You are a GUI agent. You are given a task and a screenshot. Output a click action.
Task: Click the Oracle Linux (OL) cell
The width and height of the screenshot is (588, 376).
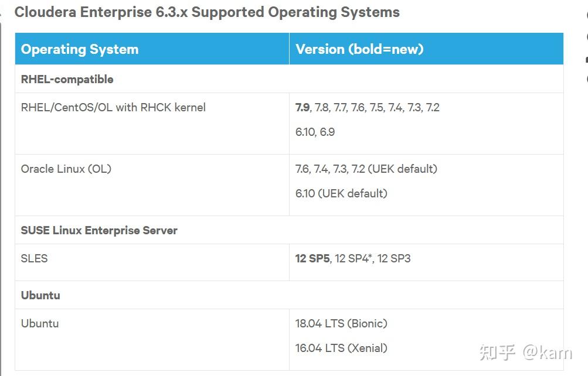(x=66, y=169)
